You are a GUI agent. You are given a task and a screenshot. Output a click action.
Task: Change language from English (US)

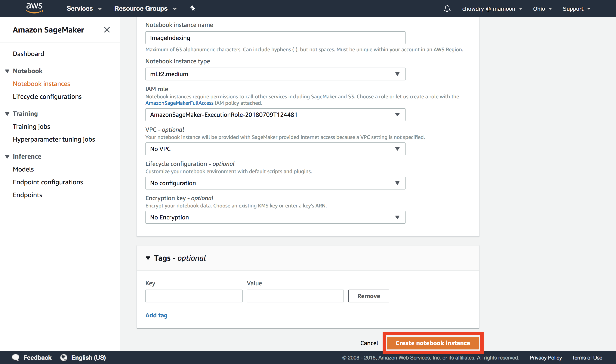pos(89,358)
